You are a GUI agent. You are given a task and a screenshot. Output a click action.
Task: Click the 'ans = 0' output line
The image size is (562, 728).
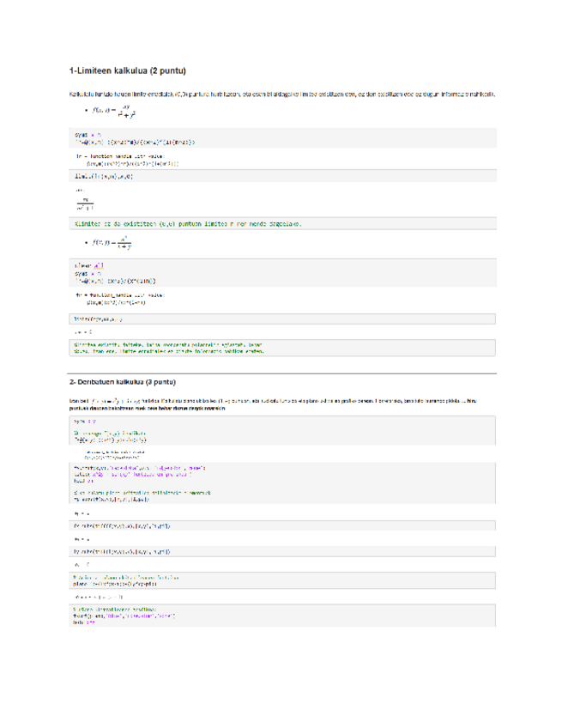coord(84,331)
